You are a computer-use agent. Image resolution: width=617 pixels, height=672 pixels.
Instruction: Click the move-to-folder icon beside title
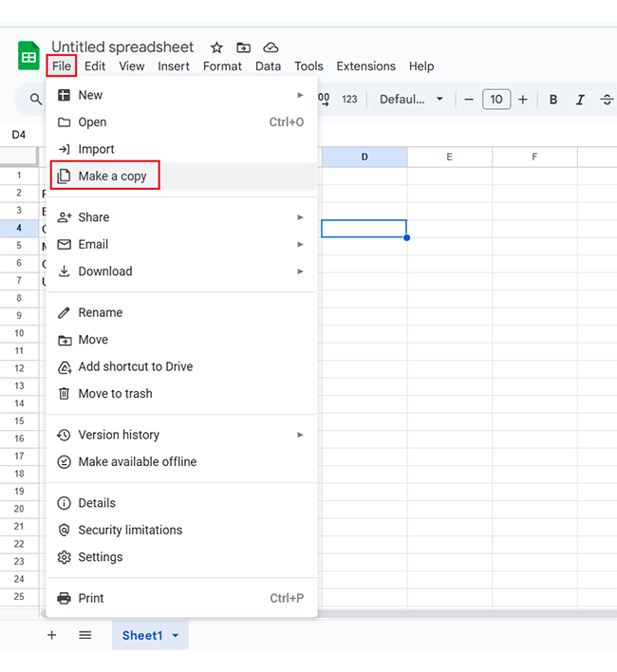point(244,47)
